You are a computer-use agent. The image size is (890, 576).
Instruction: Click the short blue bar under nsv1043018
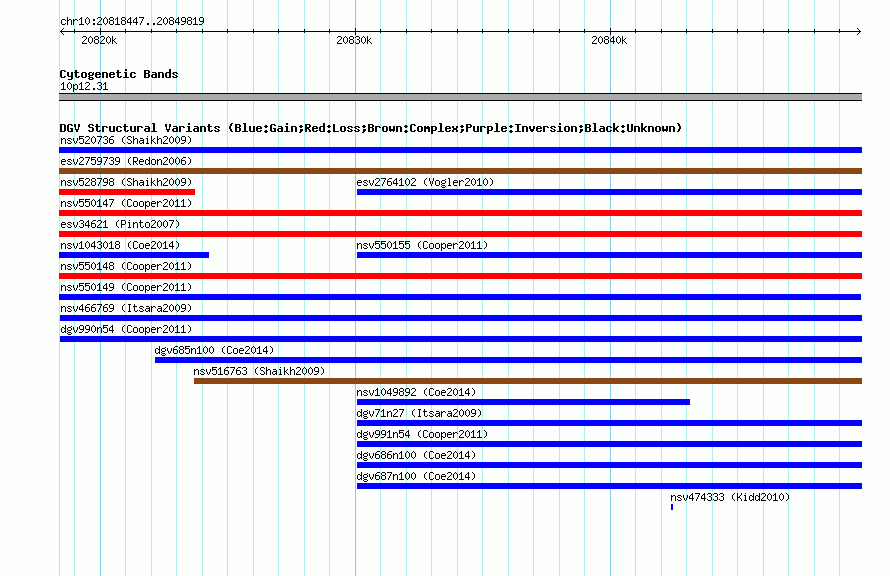click(x=134, y=255)
